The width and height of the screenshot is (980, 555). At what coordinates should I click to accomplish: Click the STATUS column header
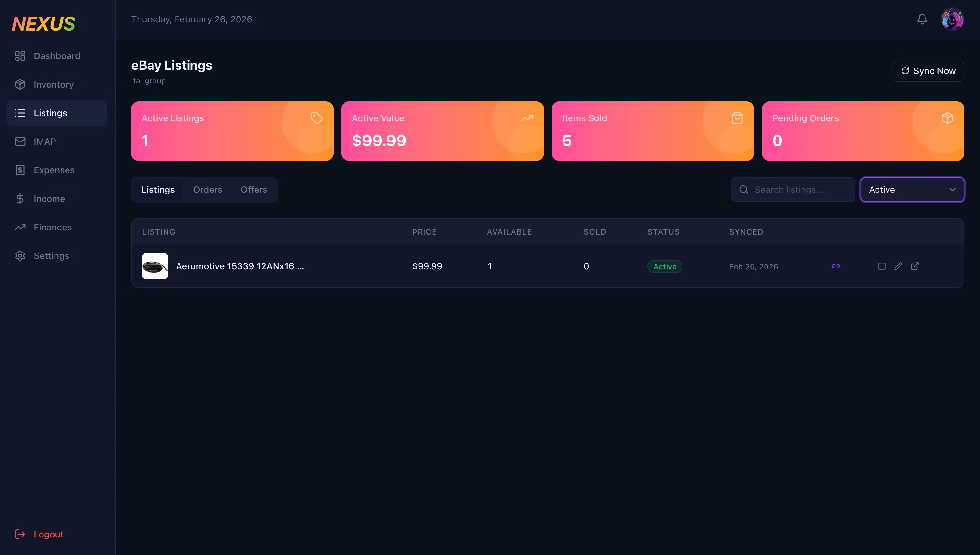tap(663, 232)
